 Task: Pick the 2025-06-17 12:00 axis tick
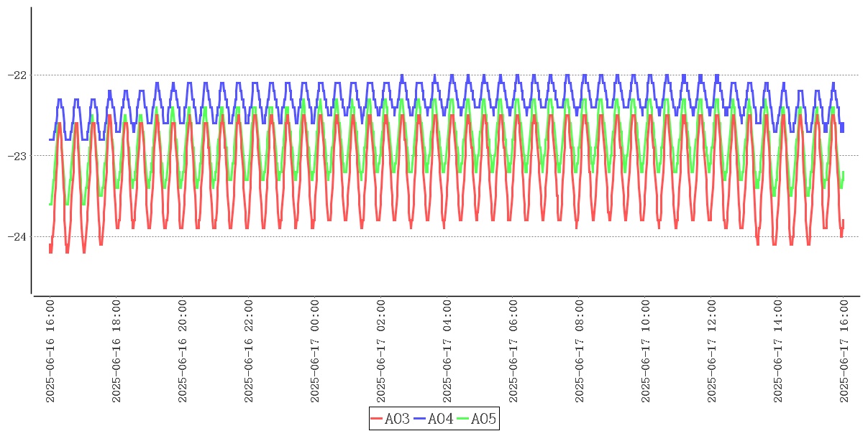pyautogui.click(x=712, y=351)
